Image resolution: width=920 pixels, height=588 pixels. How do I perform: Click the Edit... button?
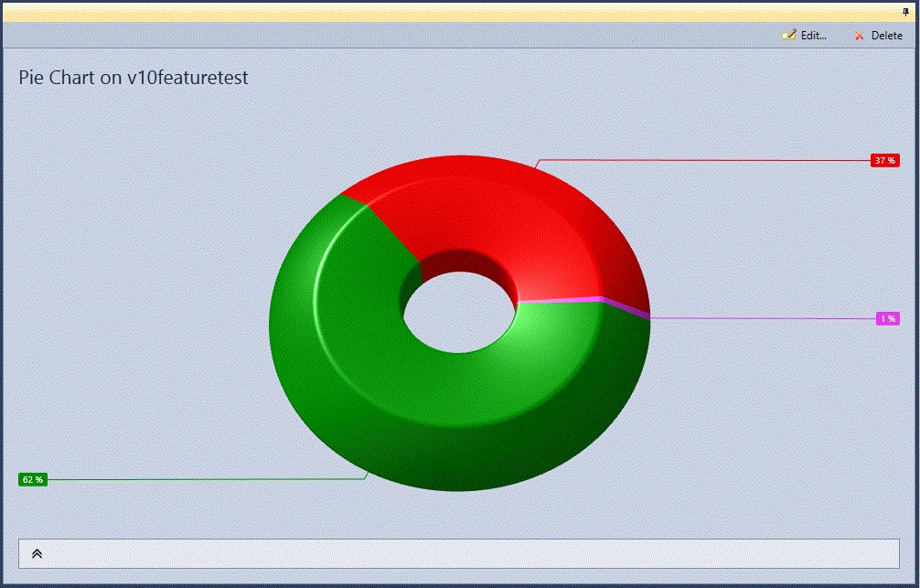805,36
